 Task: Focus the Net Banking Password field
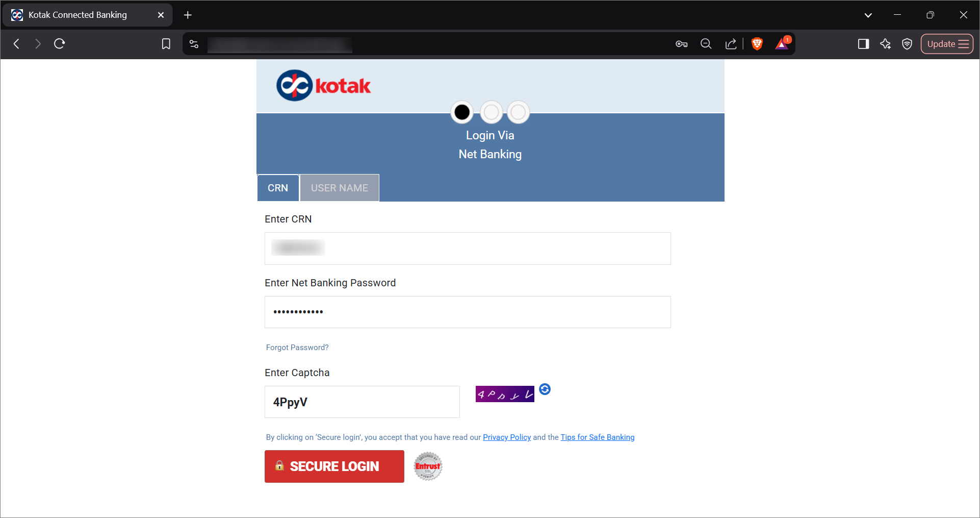[468, 312]
